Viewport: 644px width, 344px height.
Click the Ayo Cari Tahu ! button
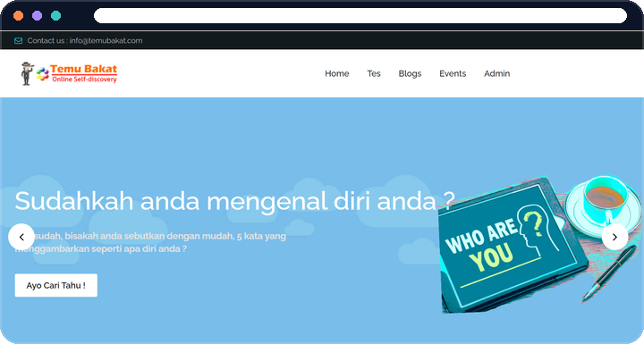click(x=56, y=285)
